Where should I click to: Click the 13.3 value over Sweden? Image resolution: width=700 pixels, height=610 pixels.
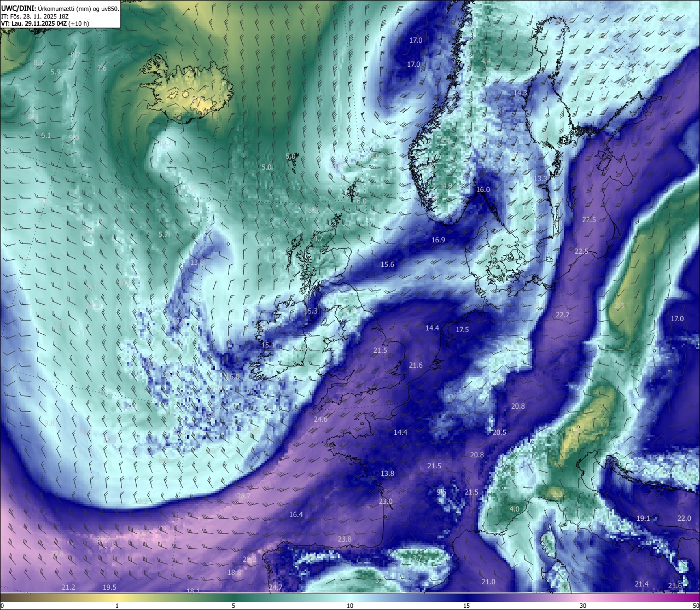pos(540,179)
